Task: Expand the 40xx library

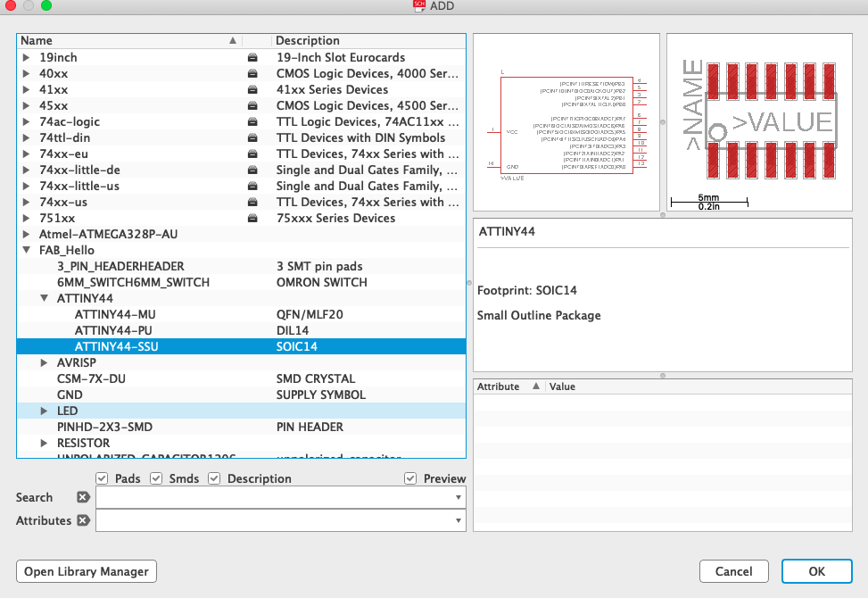Action: 26,74
